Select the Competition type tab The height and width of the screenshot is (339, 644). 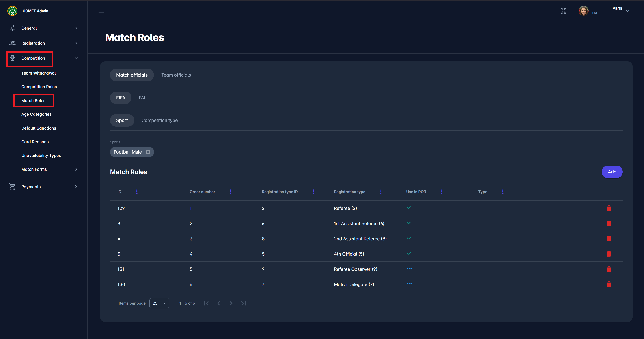[x=159, y=120]
